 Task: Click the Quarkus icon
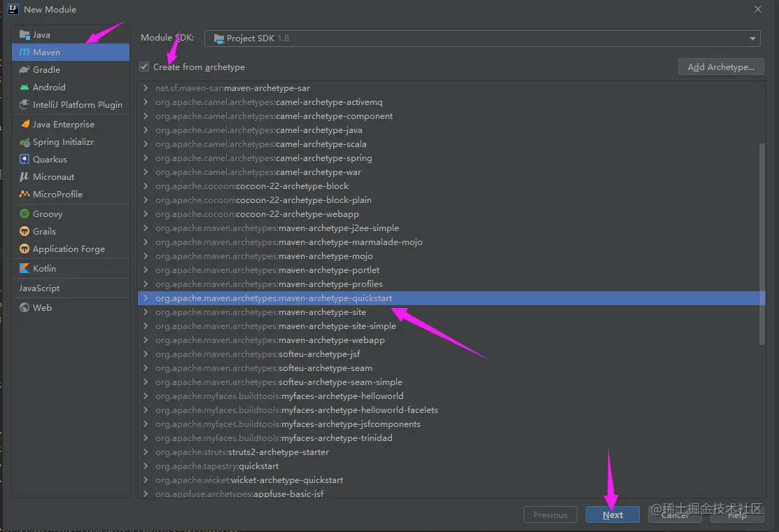click(24, 159)
